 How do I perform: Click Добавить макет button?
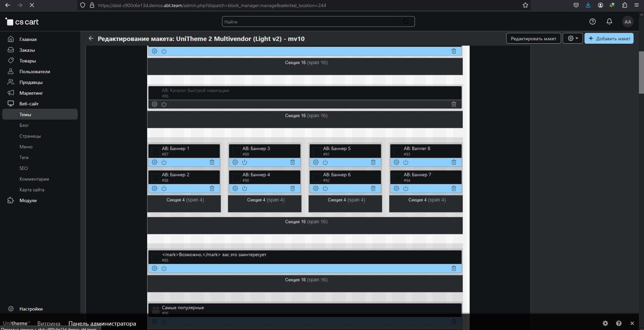609,38
